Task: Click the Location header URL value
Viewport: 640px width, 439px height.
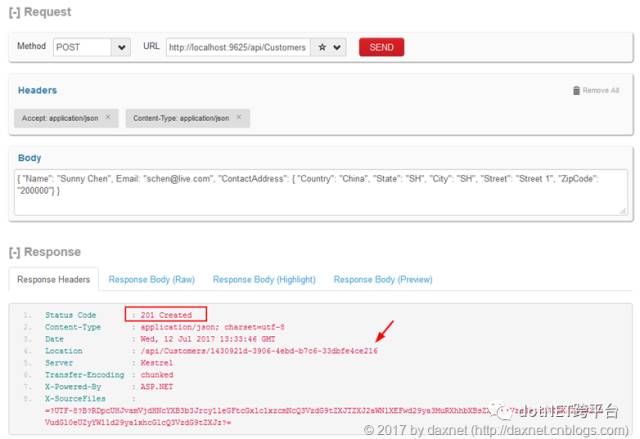Action: [259, 351]
